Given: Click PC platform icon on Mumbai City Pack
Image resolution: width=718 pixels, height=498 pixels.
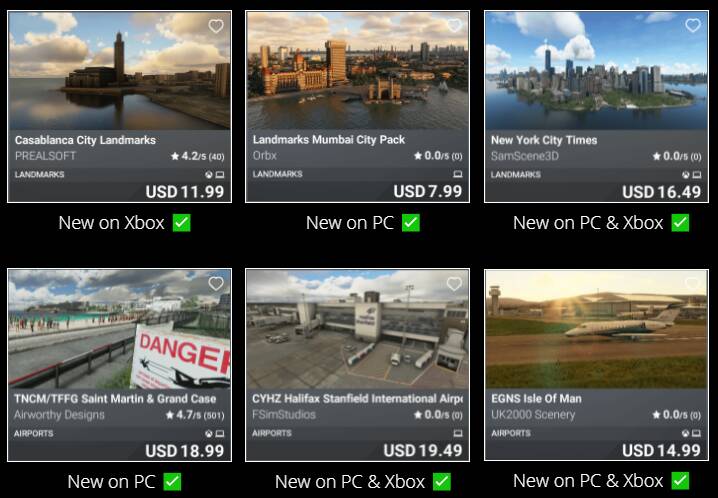Looking at the screenshot, I should pyautogui.click(x=457, y=174).
